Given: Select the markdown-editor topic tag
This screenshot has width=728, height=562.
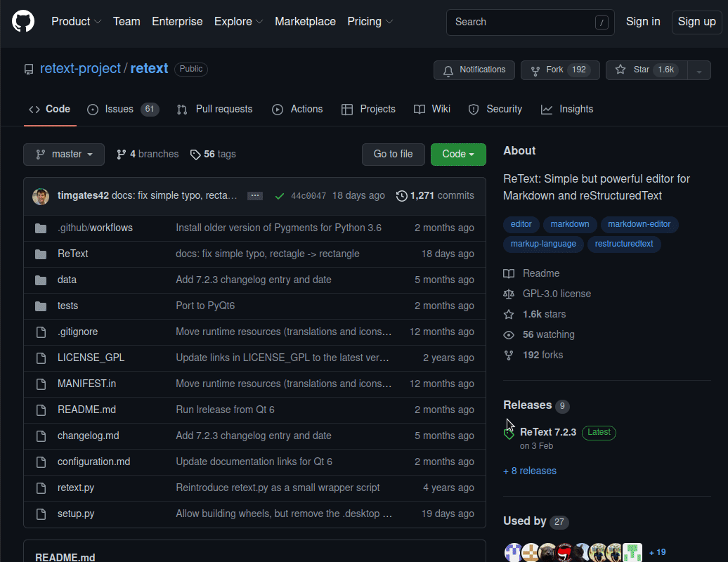Looking at the screenshot, I should tap(639, 224).
